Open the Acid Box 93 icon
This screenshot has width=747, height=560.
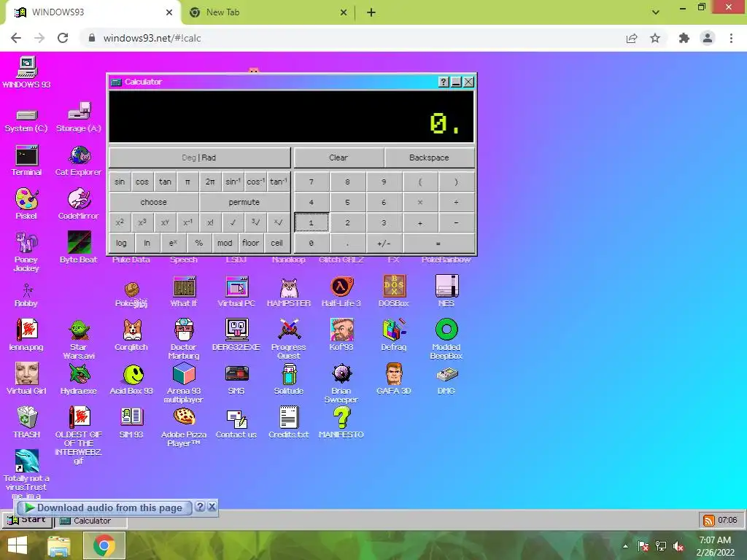coord(131,379)
